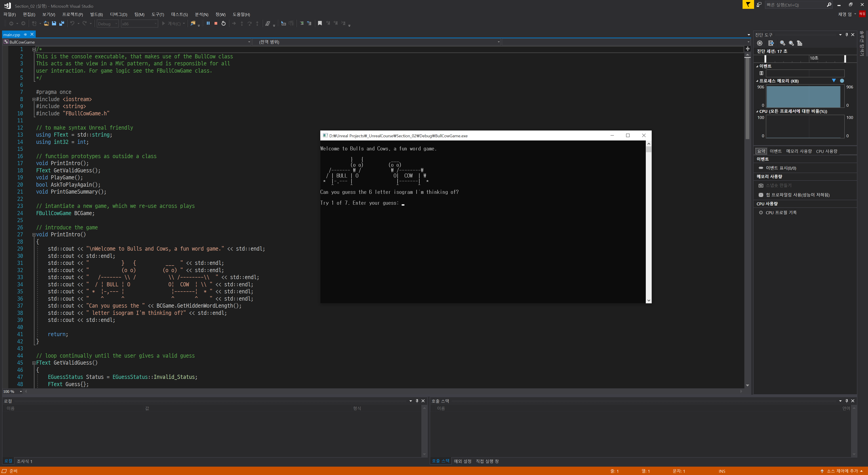Open diagnostic tools settings gear

pos(759,43)
